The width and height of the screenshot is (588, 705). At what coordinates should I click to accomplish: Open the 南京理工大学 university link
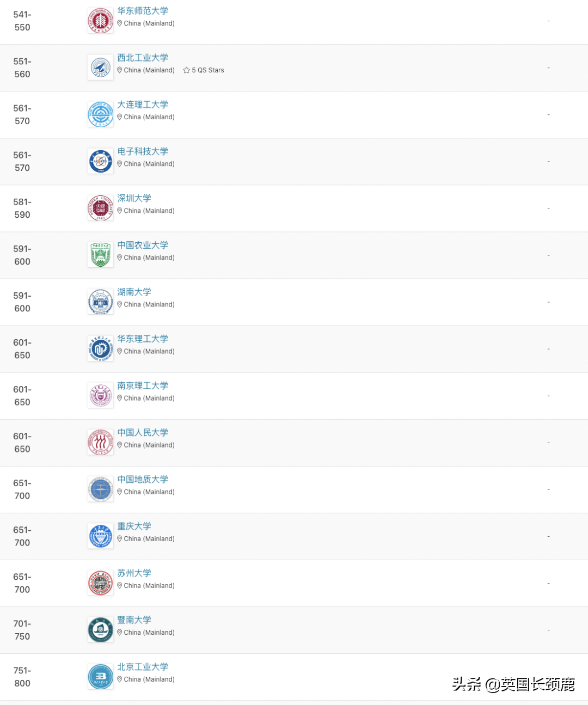click(x=143, y=386)
